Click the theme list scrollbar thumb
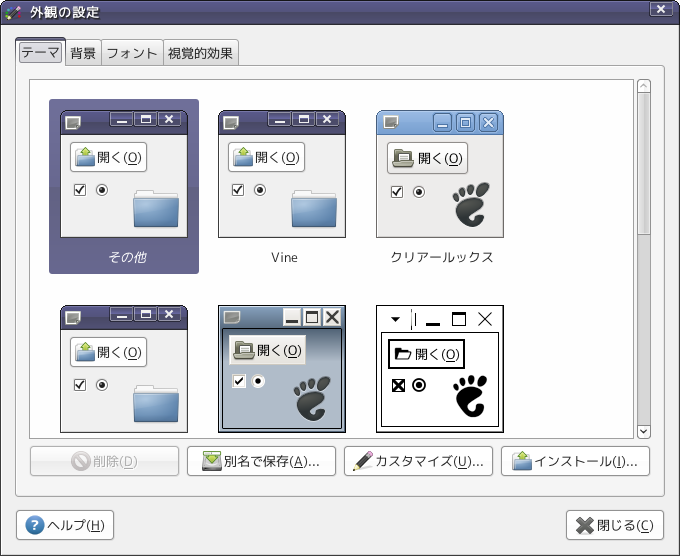 click(644, 164)
